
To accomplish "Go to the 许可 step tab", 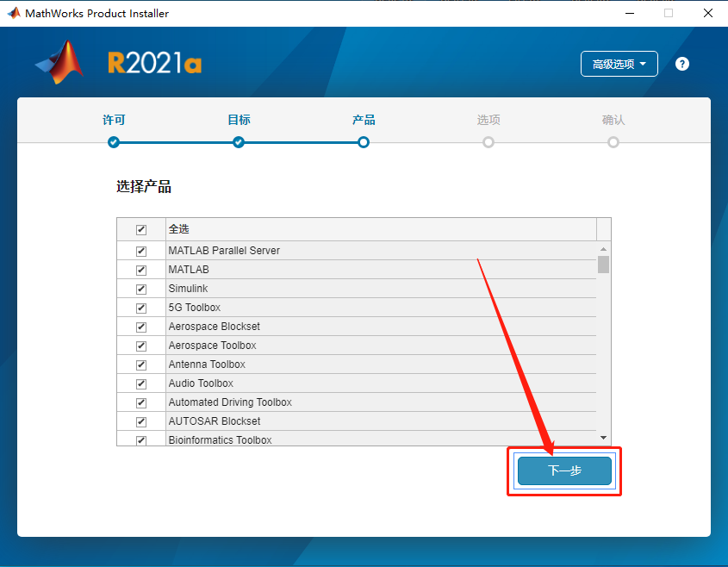I will coord(114,120).
